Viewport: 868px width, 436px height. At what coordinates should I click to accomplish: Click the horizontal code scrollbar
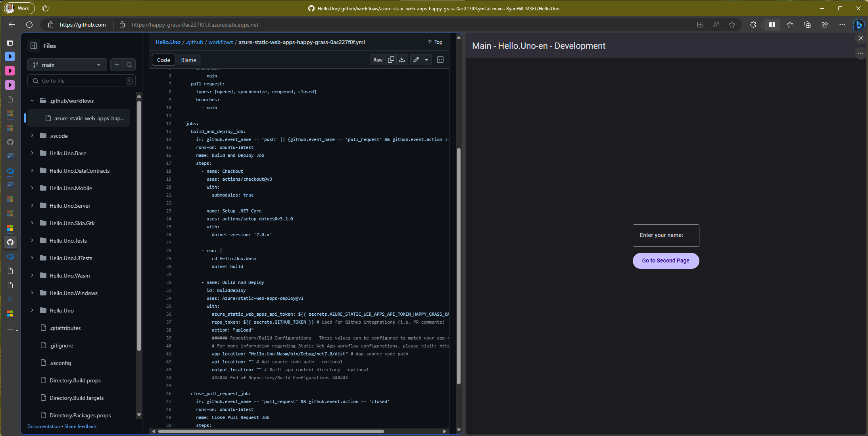271,431
